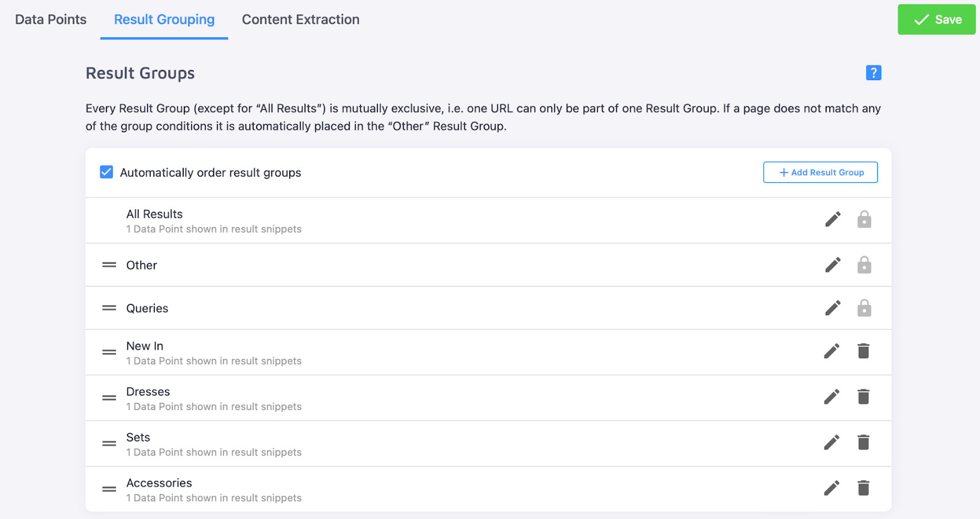This screenshot has width=980, height=519.
Task: Open the blue help question mark
Action: 873,73
